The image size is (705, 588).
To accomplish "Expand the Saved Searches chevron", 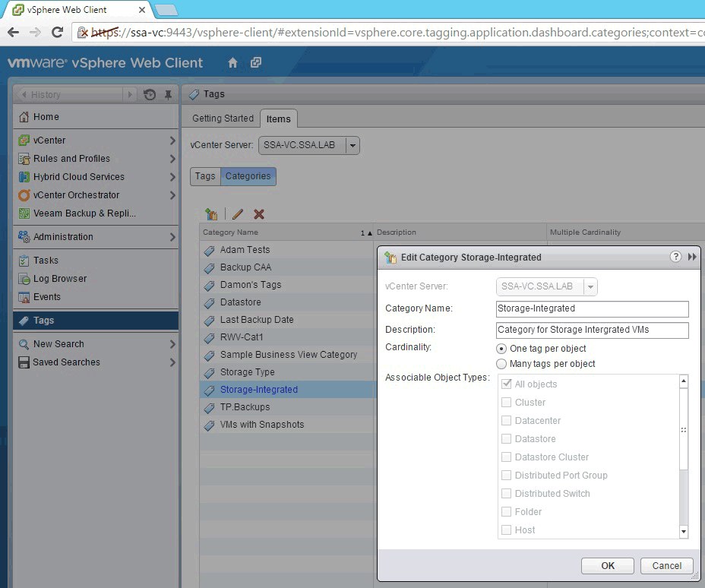I will [x=172, y=362].
